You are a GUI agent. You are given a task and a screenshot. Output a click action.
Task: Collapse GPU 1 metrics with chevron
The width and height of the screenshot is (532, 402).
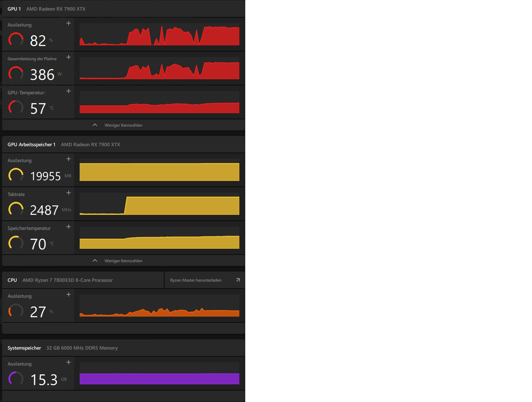[95, 125]
